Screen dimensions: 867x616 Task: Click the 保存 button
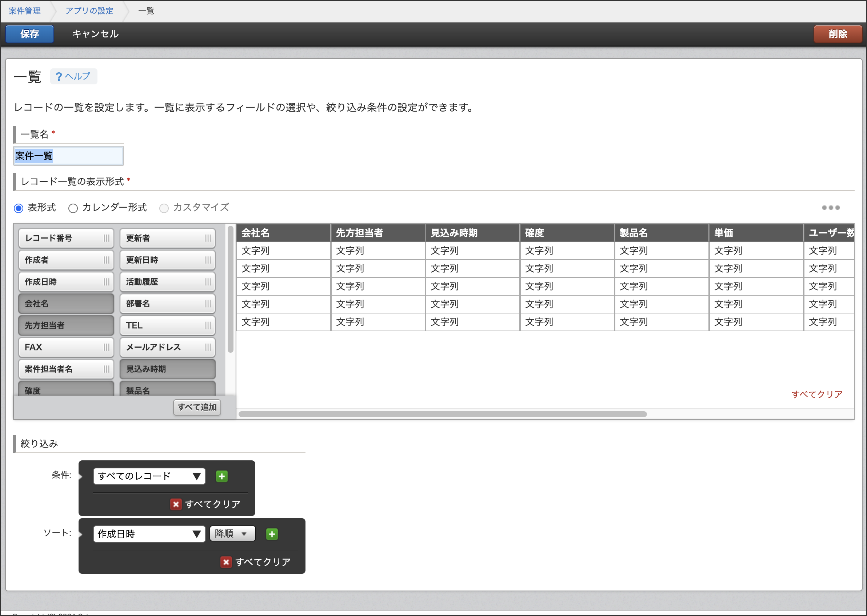[x=29, y=34]
